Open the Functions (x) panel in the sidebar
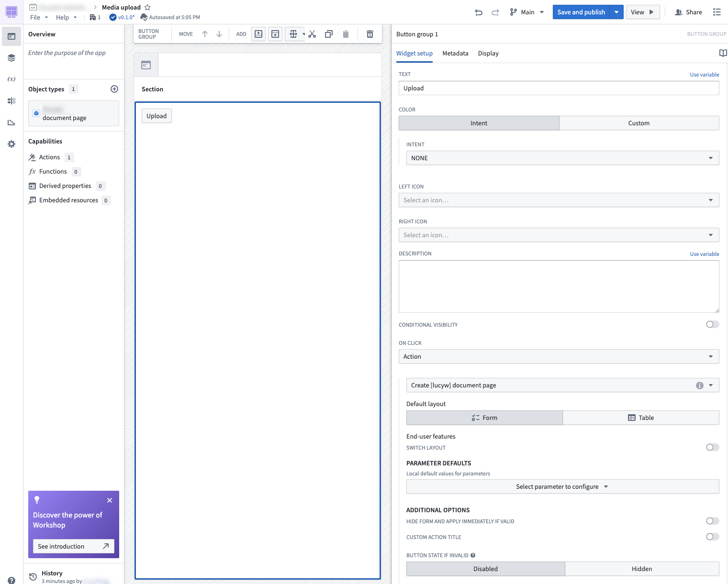This screenshot has width=728, height=584. 11,79
